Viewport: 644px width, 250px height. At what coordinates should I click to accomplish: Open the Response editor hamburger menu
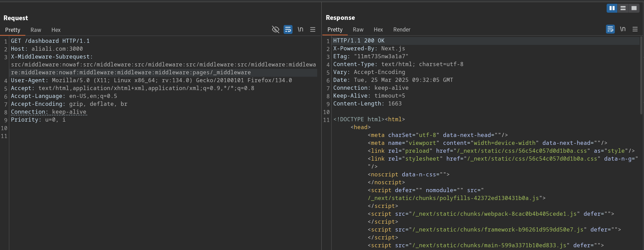635,29
